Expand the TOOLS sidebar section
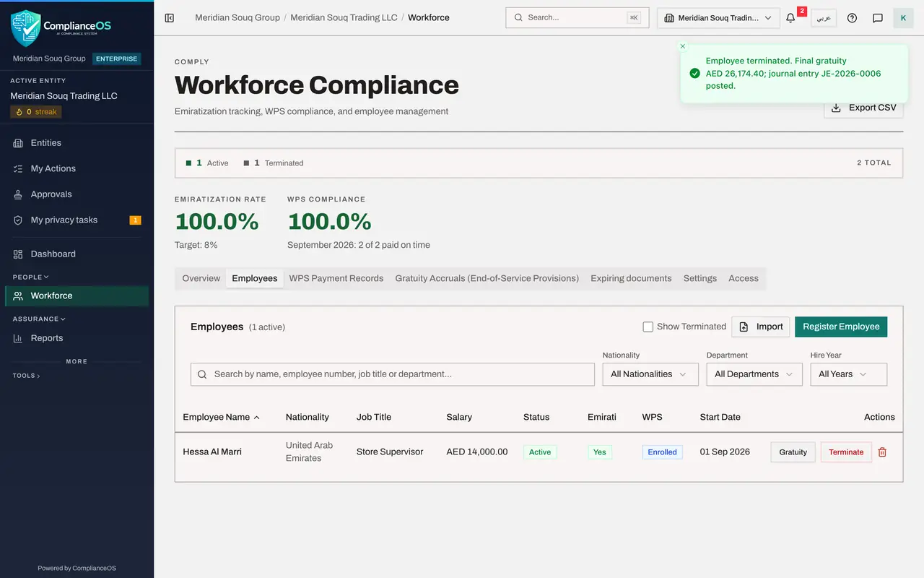 (27, 376)
